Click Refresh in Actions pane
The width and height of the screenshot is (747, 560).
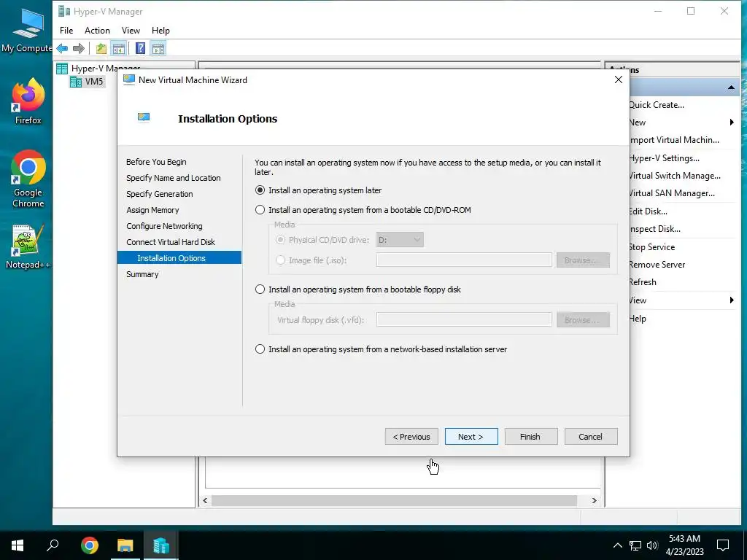pyautogui.click(x=643, y=282)
